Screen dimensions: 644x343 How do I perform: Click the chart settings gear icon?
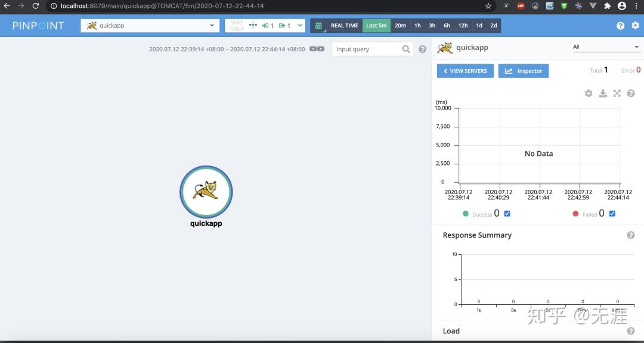coord(589,93)
